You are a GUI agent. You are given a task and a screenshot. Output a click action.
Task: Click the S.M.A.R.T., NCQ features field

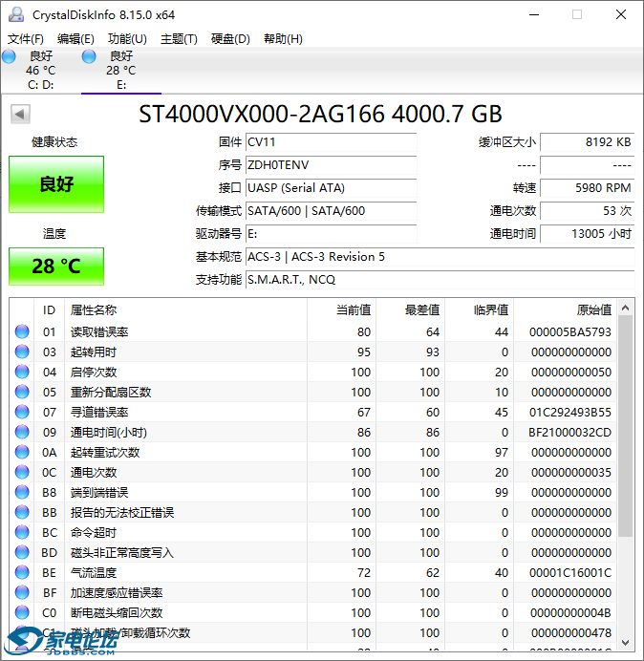[x=440, y=280]
